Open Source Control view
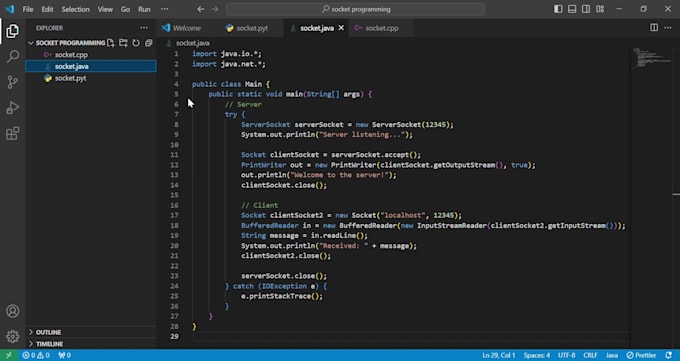The width and height of the screenshot is (680, 361). click(x=13, y=82)
